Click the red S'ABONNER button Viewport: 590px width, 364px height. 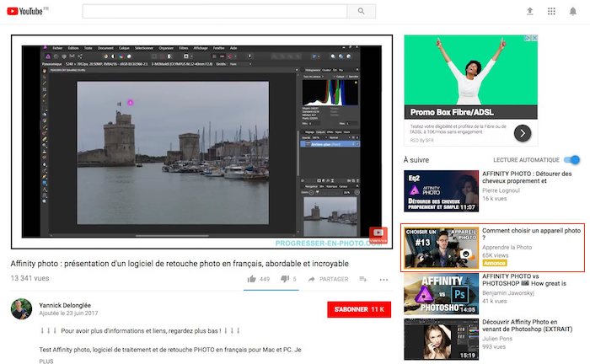click(x=359, y=310)
